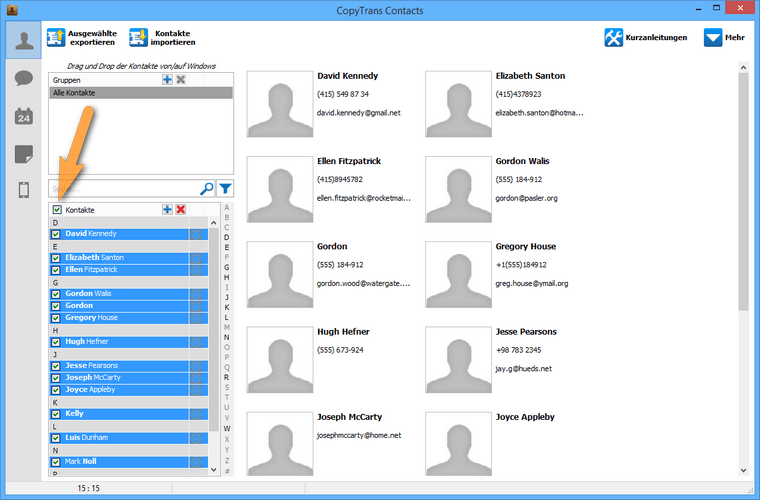Add a new group with plus icon
The height and width of the screenshot is (500, 760).
(x=167, y=79)
